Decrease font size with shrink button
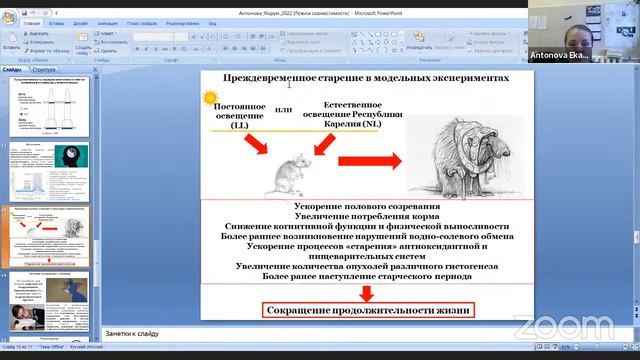Screen dimensions: 640x360 202,37
